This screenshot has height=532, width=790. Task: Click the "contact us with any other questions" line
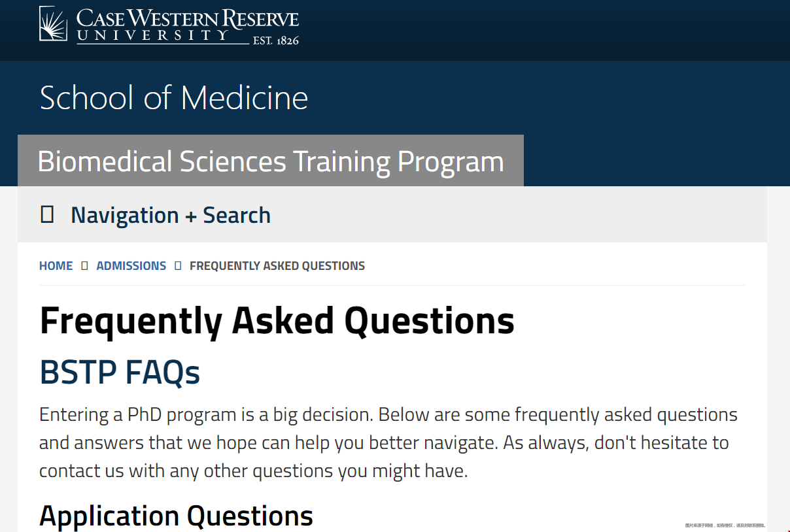tap(254, 471)
